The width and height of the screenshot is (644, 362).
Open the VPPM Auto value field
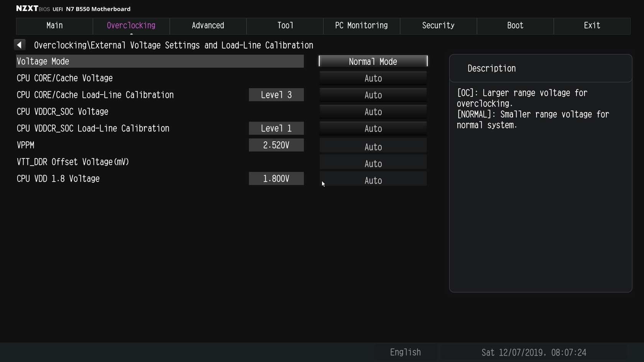coord(373,147)
